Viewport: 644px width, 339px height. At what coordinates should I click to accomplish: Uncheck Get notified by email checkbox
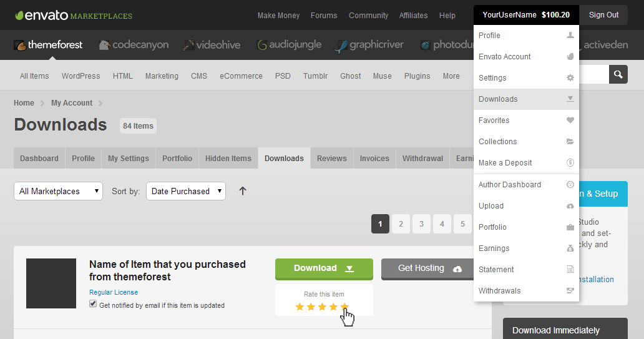pyautogui.click(x=93, y=304)
